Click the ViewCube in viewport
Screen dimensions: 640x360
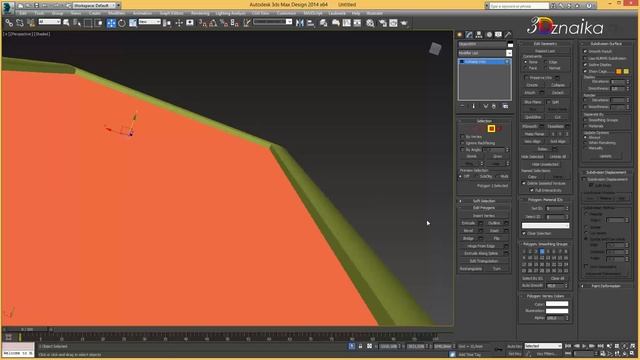pos(436,49)
